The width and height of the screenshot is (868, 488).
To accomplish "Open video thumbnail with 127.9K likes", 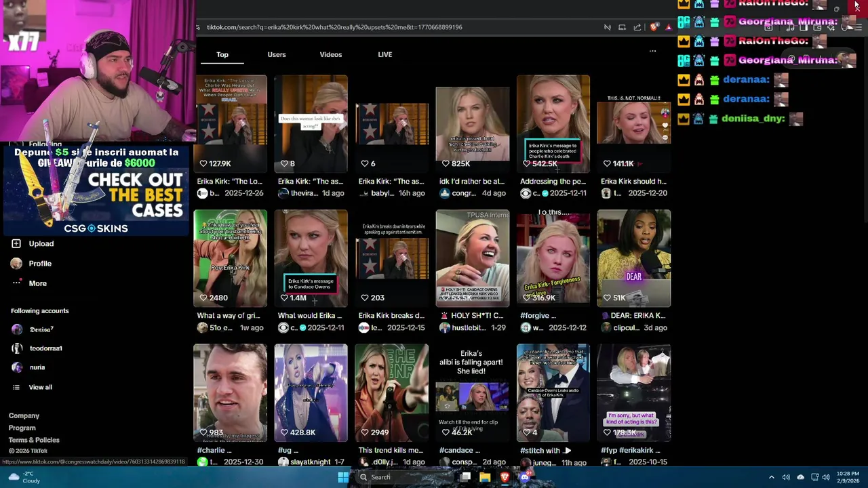I will click(231, 123).
